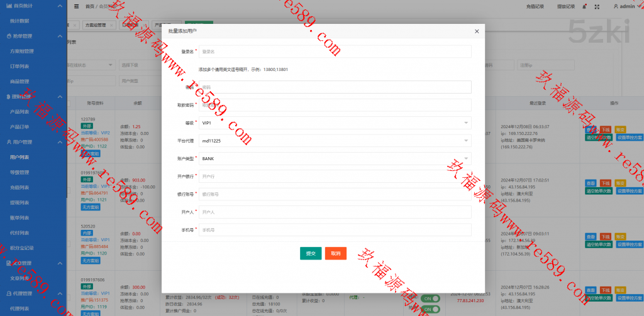Open the 等级 VIP1 dropdown

click(335, 123)
